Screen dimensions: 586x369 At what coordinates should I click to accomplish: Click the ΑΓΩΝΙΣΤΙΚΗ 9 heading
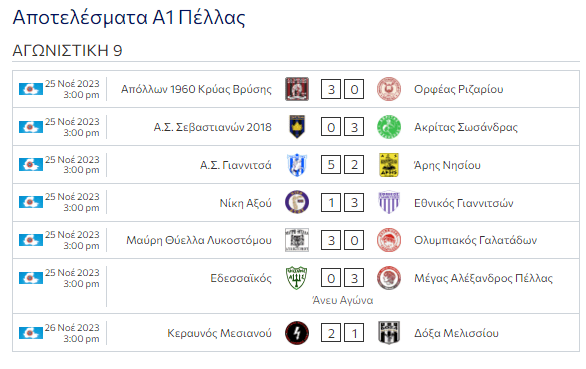[x=67, y=50]
